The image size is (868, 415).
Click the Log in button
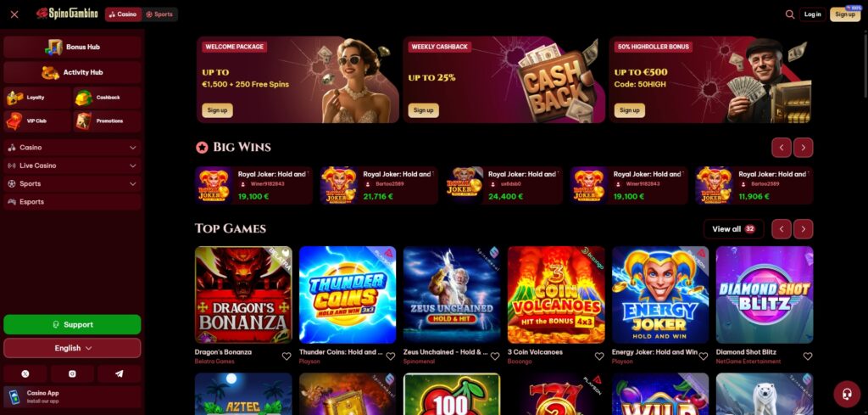(813, 14)
